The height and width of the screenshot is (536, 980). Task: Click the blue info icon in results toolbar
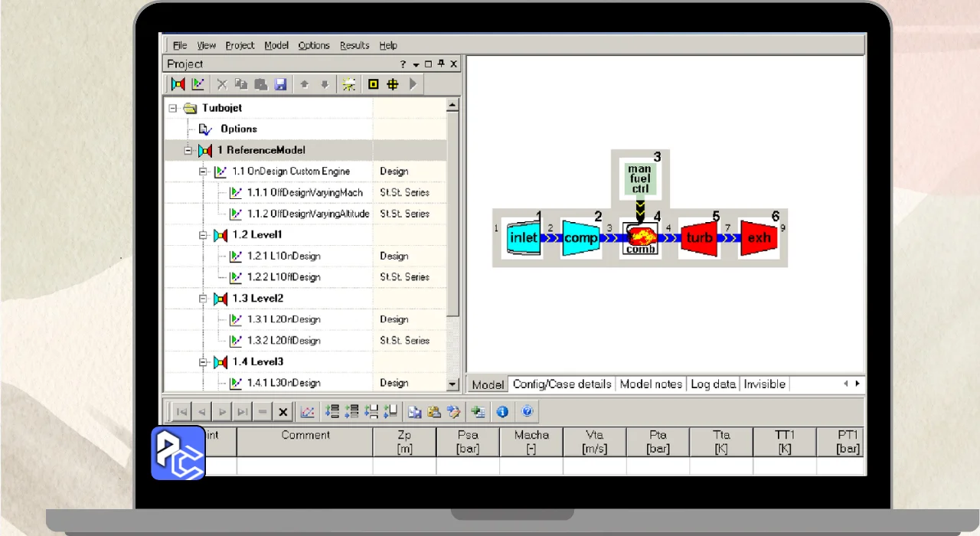click(502, 412)
